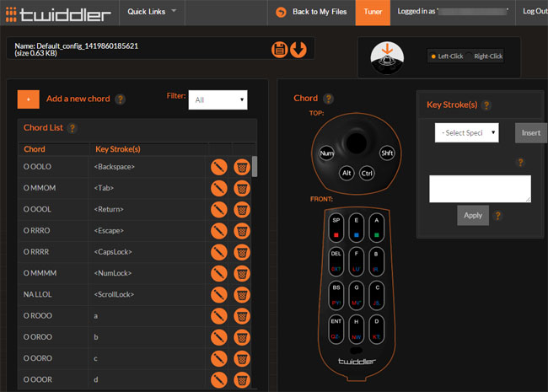Delete the ScrollLock chord row
The width and height of the screenshot is (548, 392).
tap(242, 295)
